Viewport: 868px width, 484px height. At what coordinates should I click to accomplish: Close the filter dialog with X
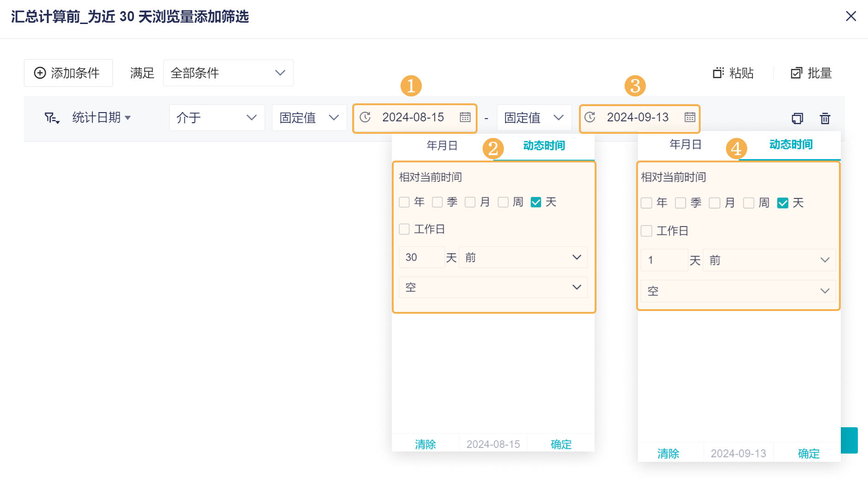pyautogui.click(x=851, y=16)
